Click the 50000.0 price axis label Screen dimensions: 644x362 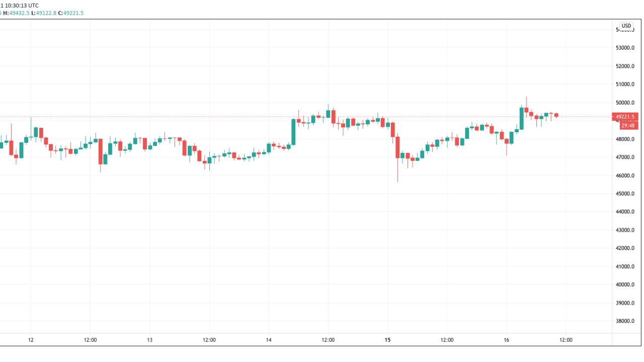tap(625, 103)
